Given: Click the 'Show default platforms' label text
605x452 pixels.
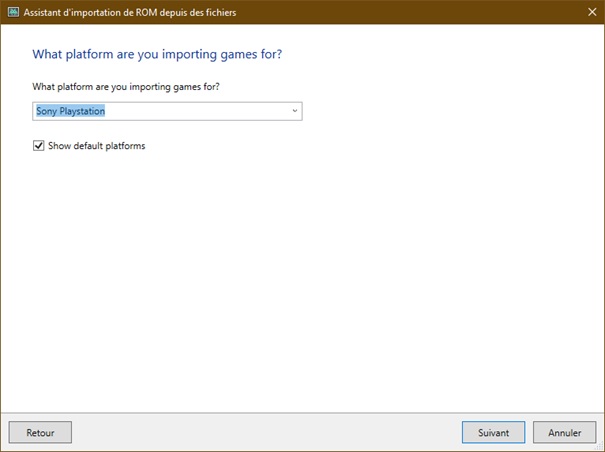Looking at the screenshot, I should [x=96, y=146].
